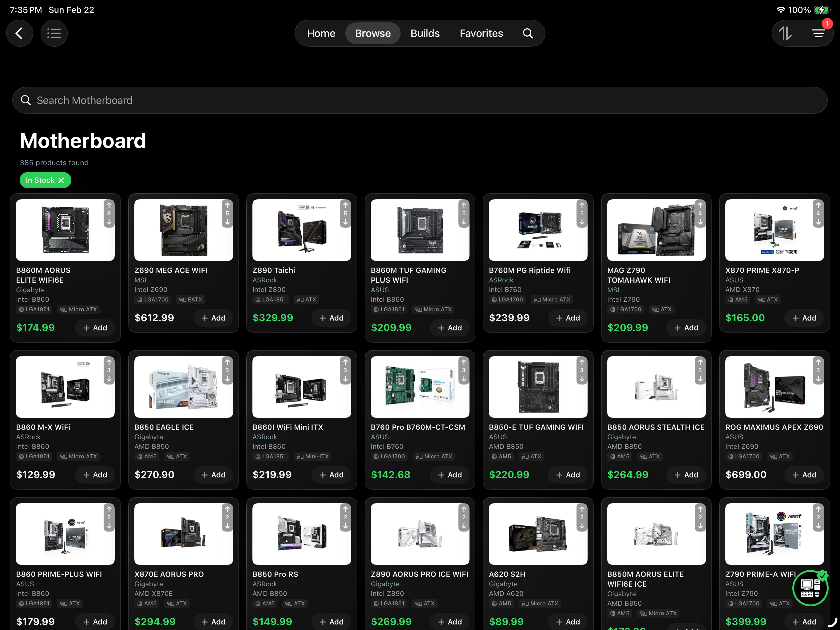Click the vote stepper on X870E AORUS PRO
840x630 pixels.
coord(228,517)
